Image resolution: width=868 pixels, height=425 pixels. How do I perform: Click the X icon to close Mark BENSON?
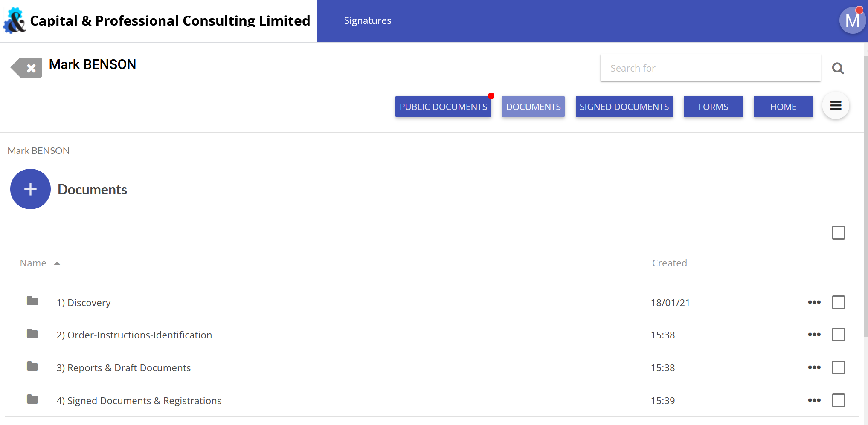point(31,67)
